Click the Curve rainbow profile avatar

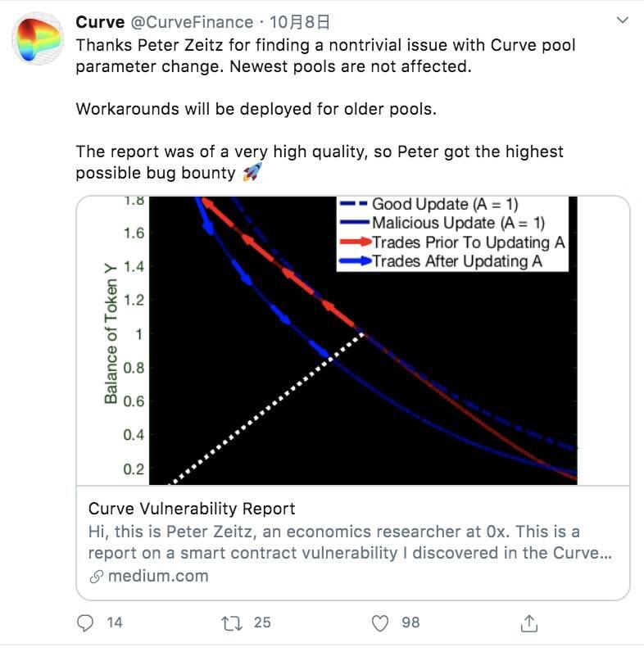click(x=38, y=38)
